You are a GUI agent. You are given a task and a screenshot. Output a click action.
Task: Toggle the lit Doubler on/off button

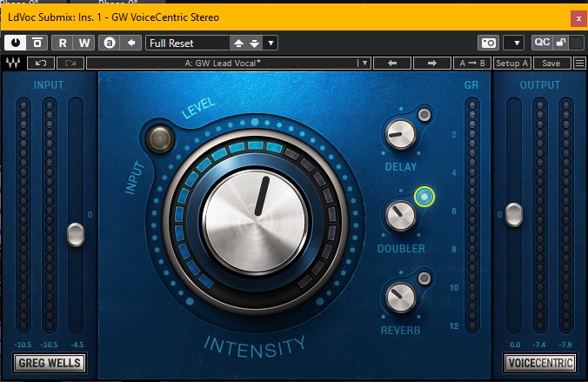point(424,197)
